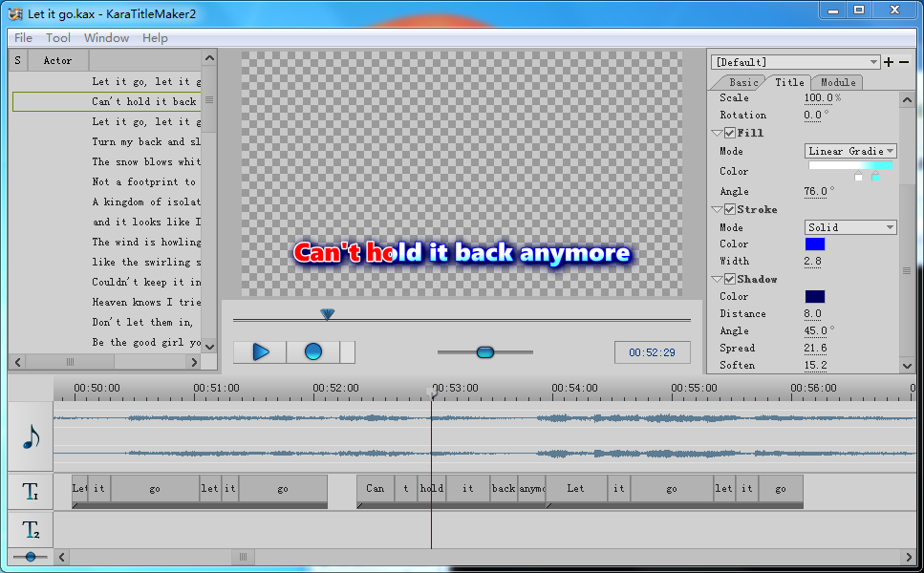924x573 pixels.
Task: Click the preview zoom slider handle
Action: click(x=485, y=352)
